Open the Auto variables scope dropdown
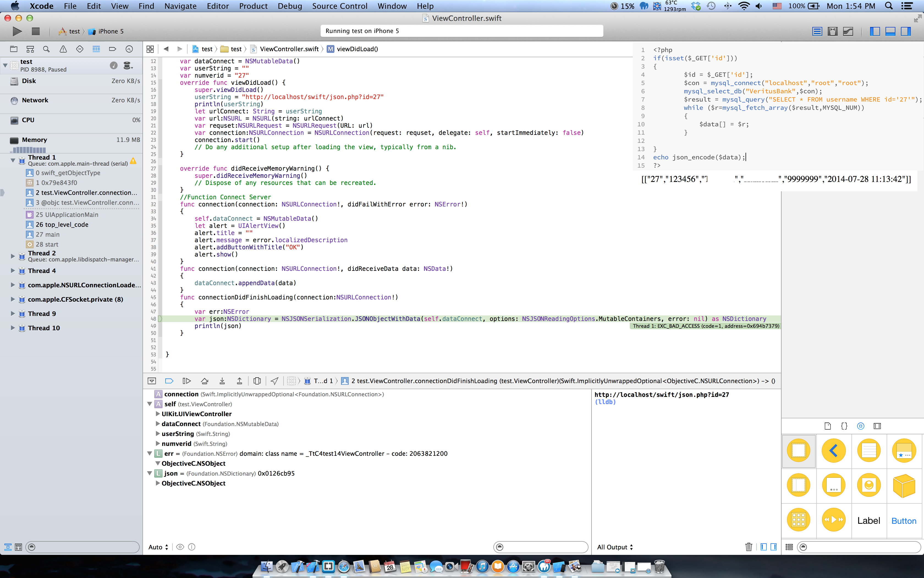The width and height of the screenshot is (924, 578). [158, 547]
